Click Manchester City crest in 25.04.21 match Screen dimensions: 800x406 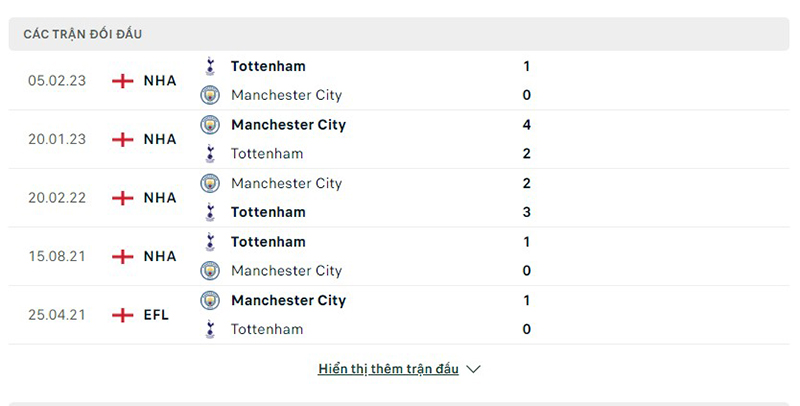tap(210, 300)
